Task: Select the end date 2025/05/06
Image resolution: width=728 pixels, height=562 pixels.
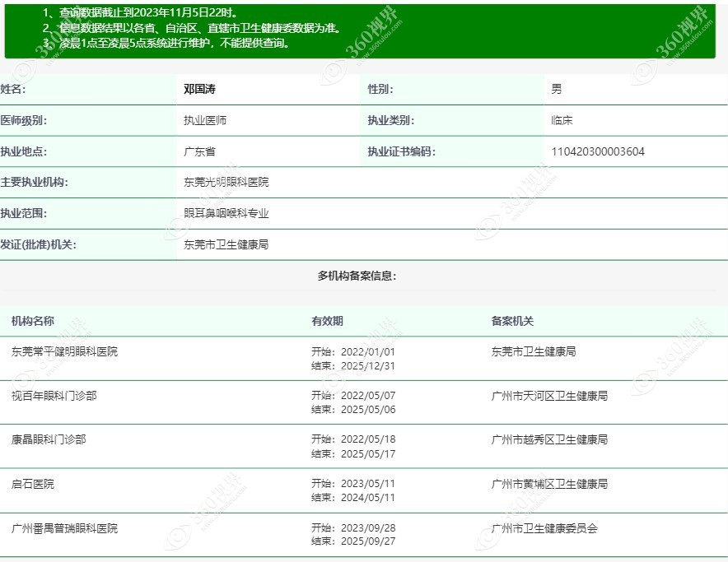Action: pos(368,409)
